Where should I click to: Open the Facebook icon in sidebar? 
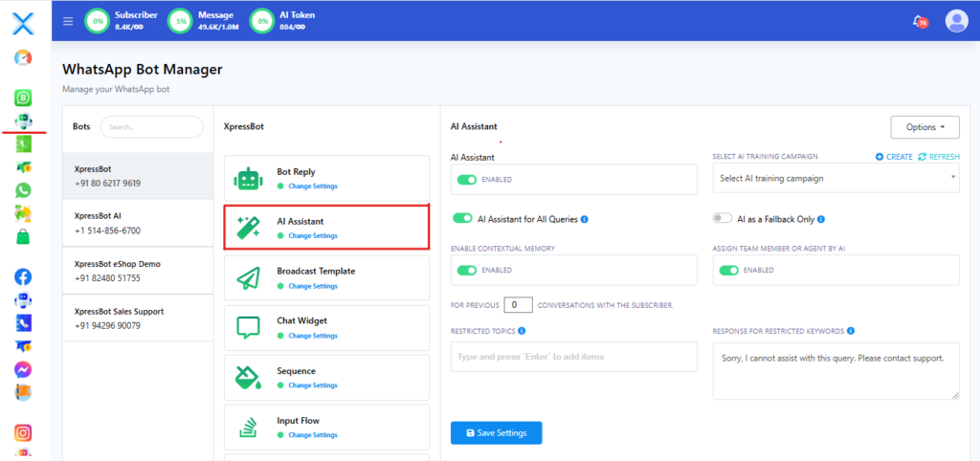pos(24,277)
